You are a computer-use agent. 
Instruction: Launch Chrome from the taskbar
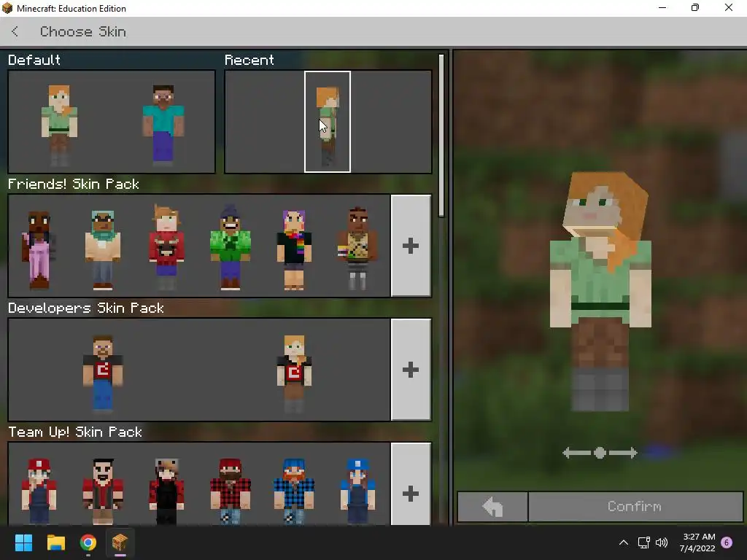click(88, 542)
